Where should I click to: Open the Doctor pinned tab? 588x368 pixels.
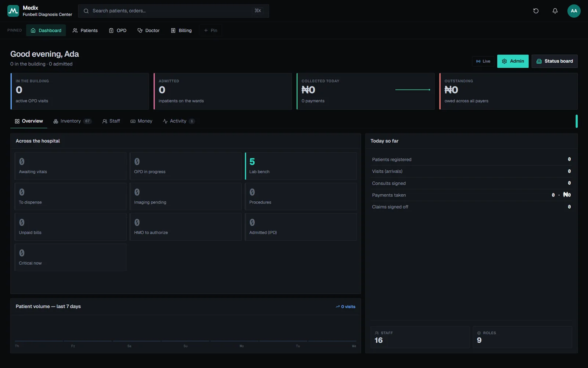pyautogui.click(x=148, y=30)
